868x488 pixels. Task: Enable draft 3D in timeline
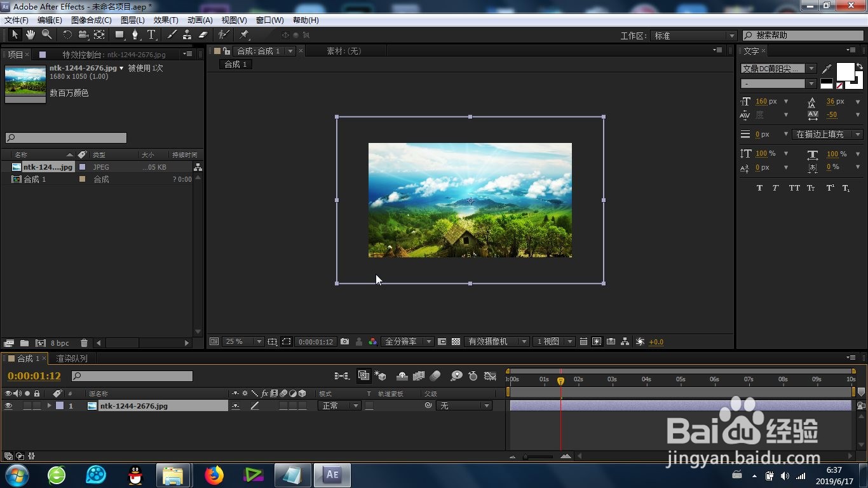pos(380,376)
